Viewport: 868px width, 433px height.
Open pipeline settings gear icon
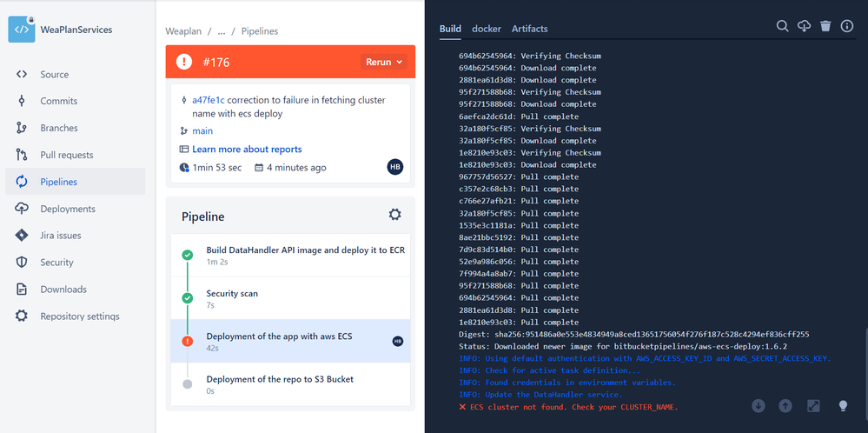394,215
